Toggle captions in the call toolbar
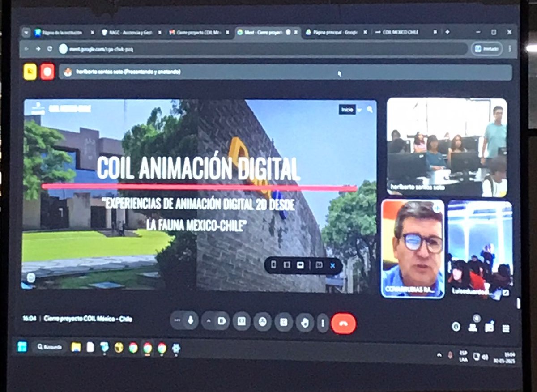Image resolution: width=537 pixels, height=392 pixels. 241,321
